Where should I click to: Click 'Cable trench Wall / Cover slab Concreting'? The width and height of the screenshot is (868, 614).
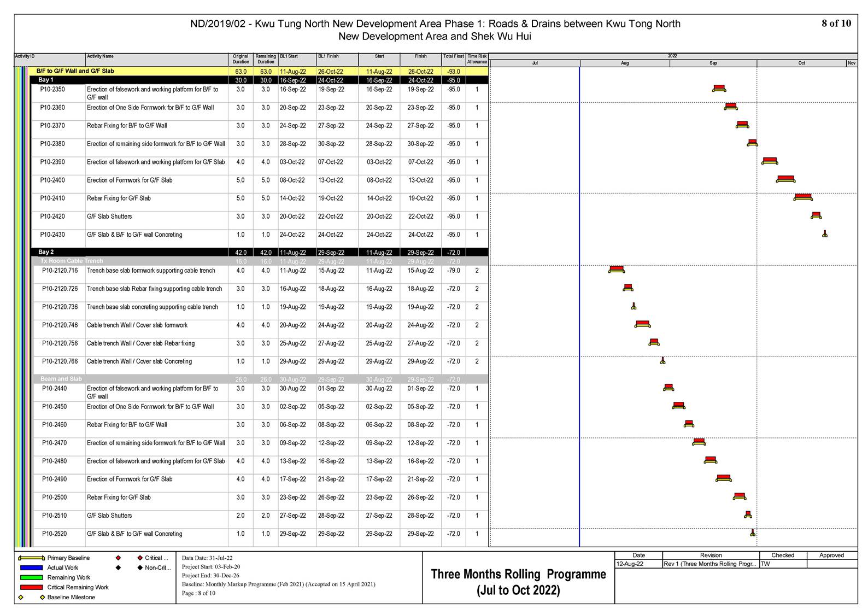(x=139, y=361)
